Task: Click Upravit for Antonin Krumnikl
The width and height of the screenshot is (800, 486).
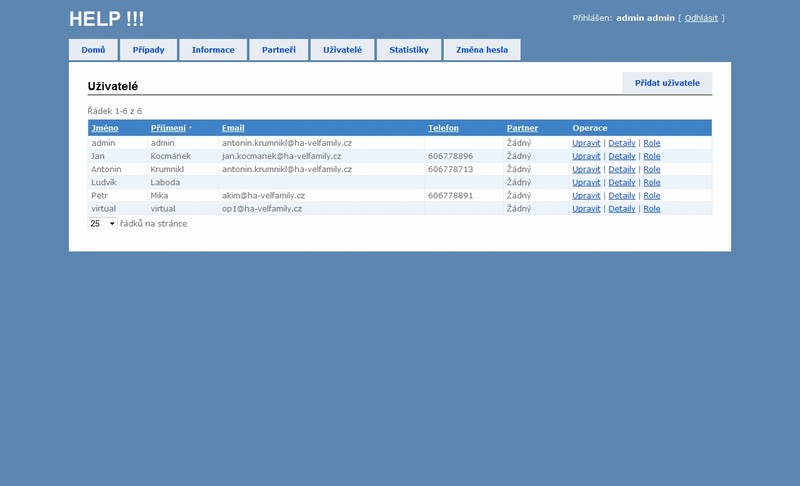Action: [586, 169]
